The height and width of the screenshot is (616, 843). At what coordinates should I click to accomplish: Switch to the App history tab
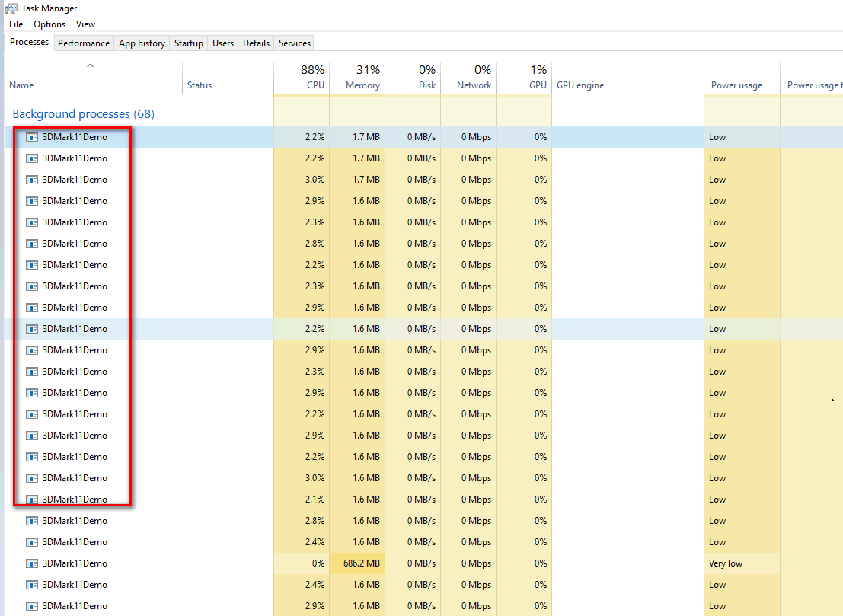point(142,43)
